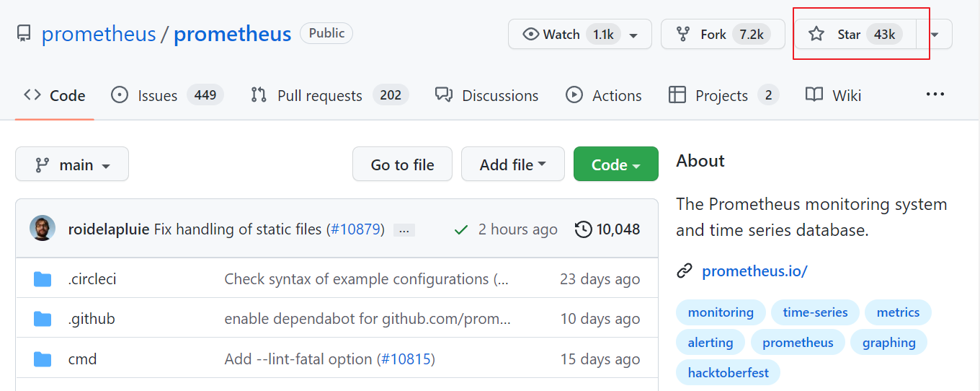Screen dimensions: 980x391
Task: Go to the Projects tab
Action: pyautogui.click(x=723, y=95)
